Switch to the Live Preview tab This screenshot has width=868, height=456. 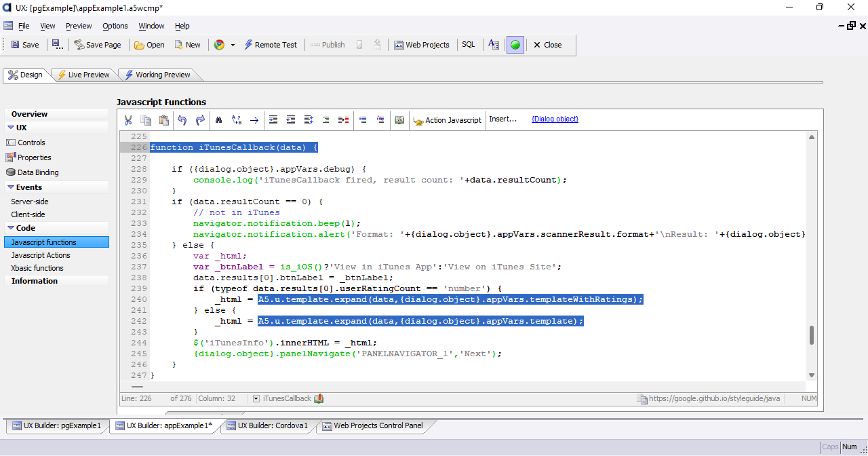click(x=83, y=75)
